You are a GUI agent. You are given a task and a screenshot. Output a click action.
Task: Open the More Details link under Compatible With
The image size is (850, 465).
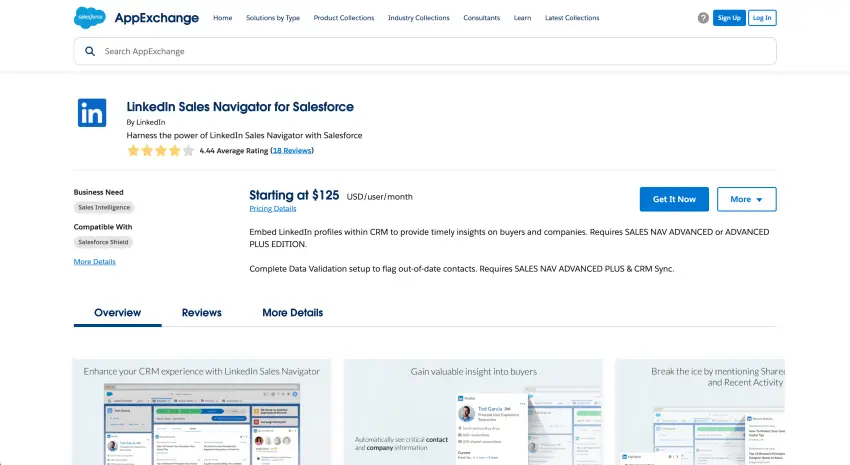(94, 262)
